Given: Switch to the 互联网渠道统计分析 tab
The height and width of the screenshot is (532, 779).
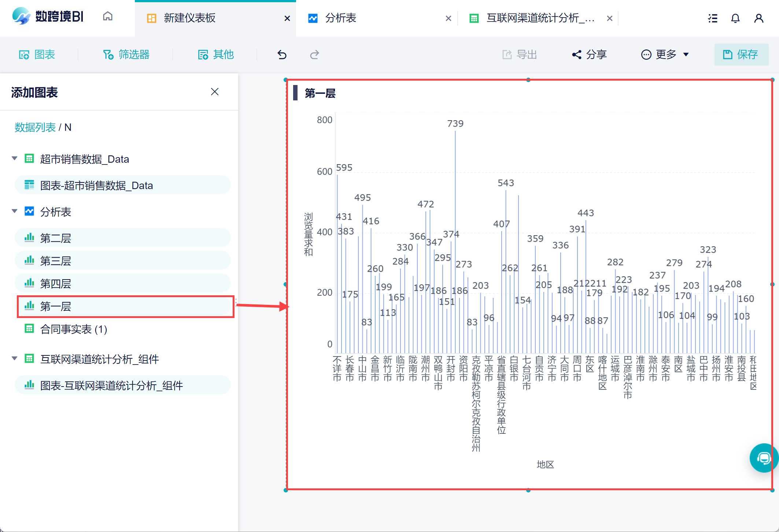Looking at the screenshot, I should 539,18.
